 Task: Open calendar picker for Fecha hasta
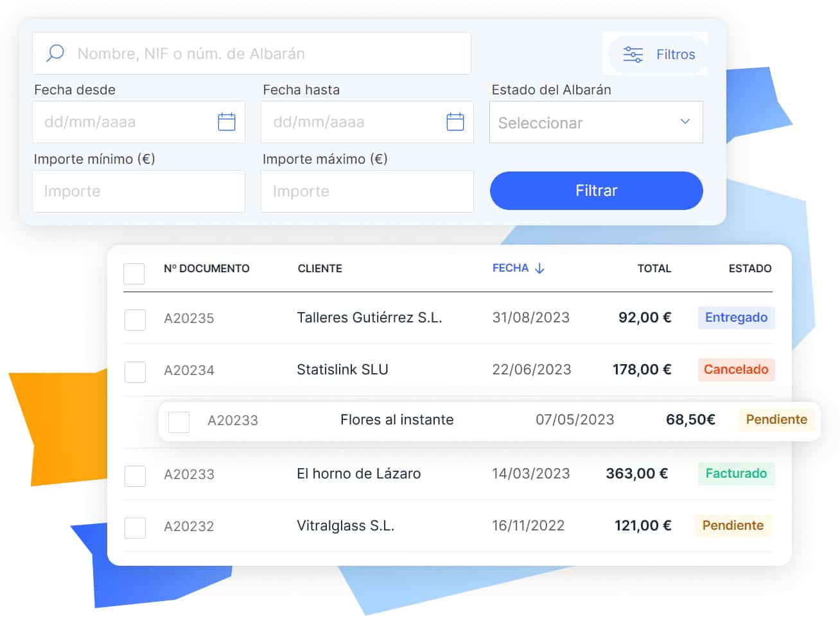pos(455,122)
